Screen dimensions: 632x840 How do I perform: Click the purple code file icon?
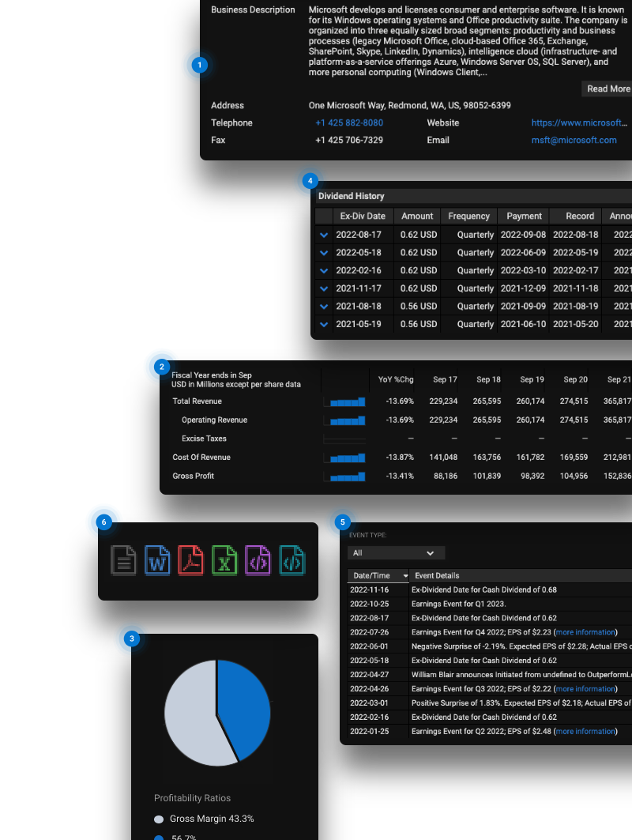[x=258, y=560]
